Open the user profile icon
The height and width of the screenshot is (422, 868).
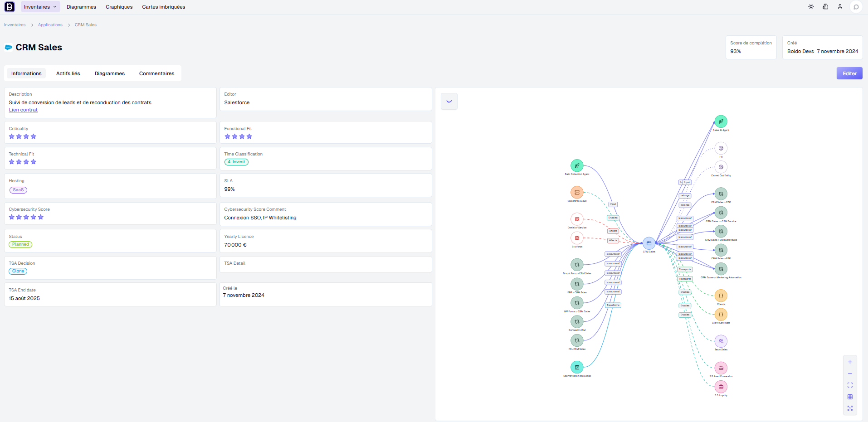[x=840, y=7]
